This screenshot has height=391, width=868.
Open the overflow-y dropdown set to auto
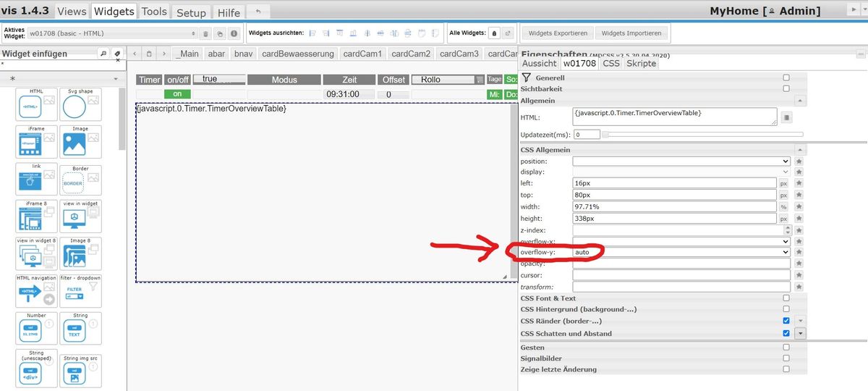[x=681, y=252]
